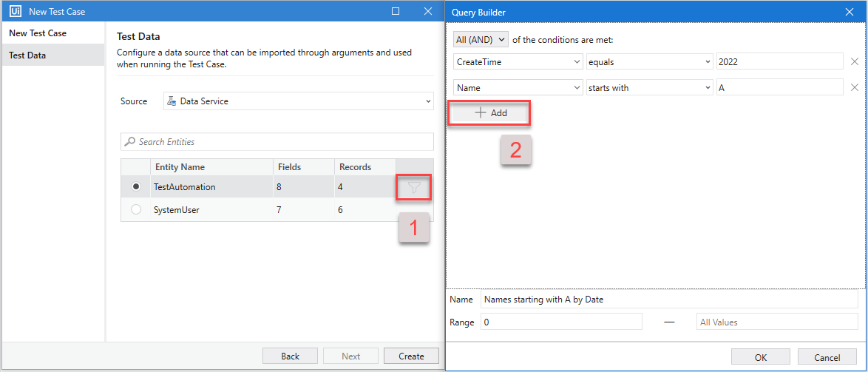This screenshot has height=372, width=868.
Task: Open the 'starts with' operator dropdown
Action: 648,87
